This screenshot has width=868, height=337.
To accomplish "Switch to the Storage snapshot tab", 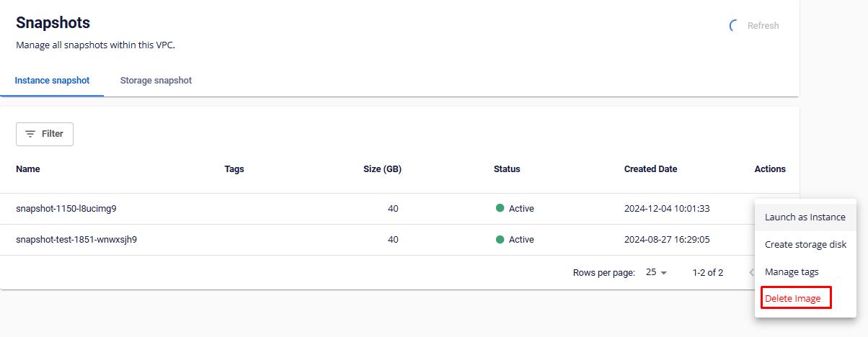I will (156, 80).
